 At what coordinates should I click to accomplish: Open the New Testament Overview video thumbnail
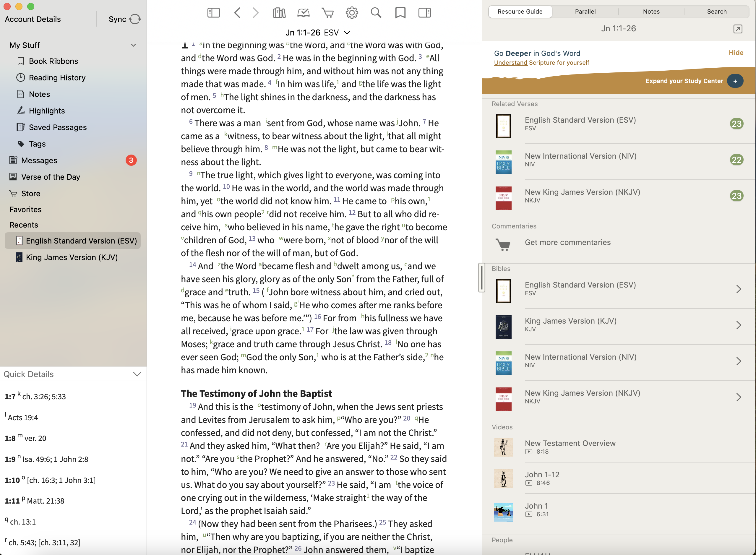[x=503, y=447]
